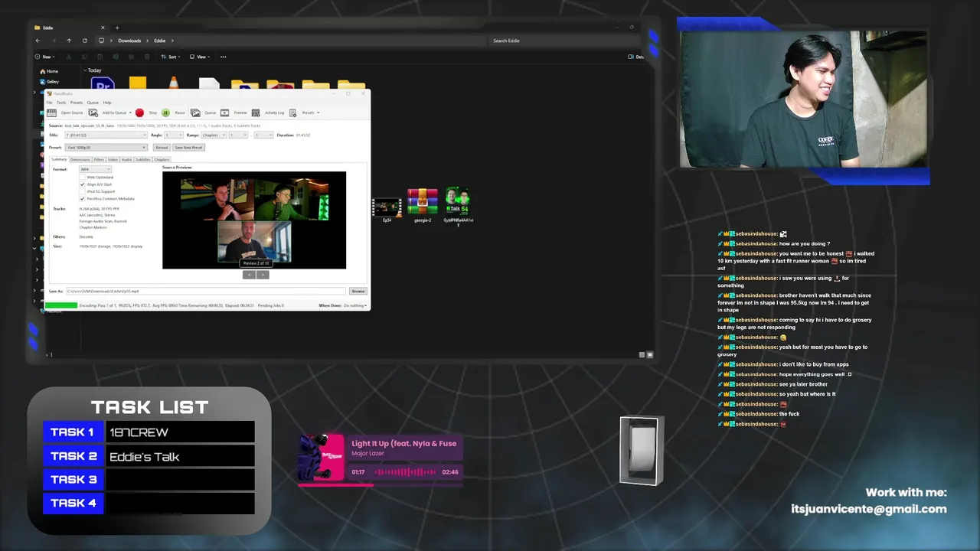980x551 pixels.
Task: Switch to the Subtitles tab
Action: (x=143, y=159)
